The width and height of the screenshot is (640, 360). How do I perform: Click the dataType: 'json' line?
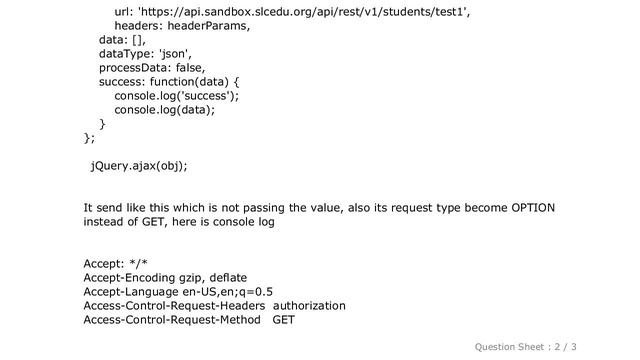point(145,54)
